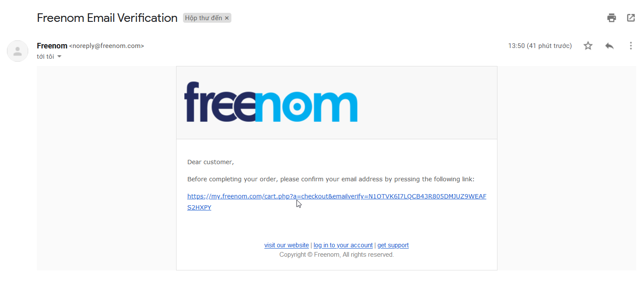Click the second line of verification link 'S2HXPY'
This screenshot has width=644, height=282.
199,207
